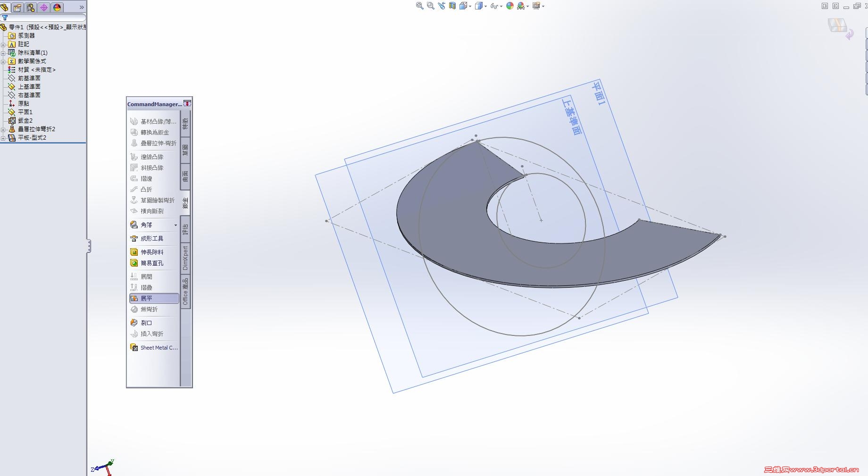The width and height of the screenshot is (868, 476).
Task: Click the Hide/Show Items glasses icon
Action: [x=493, y=6]
